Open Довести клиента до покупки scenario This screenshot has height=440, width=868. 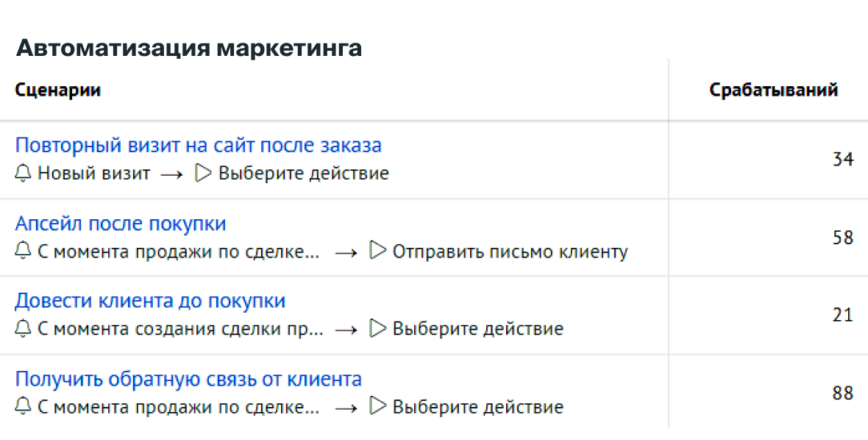(150, 301)
